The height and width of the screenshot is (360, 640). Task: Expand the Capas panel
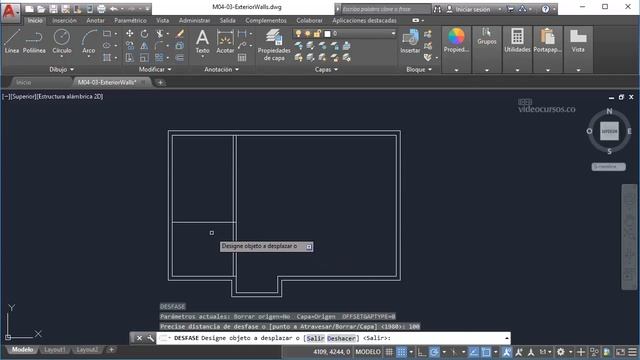pyautogui.click(x=326, y=69)
